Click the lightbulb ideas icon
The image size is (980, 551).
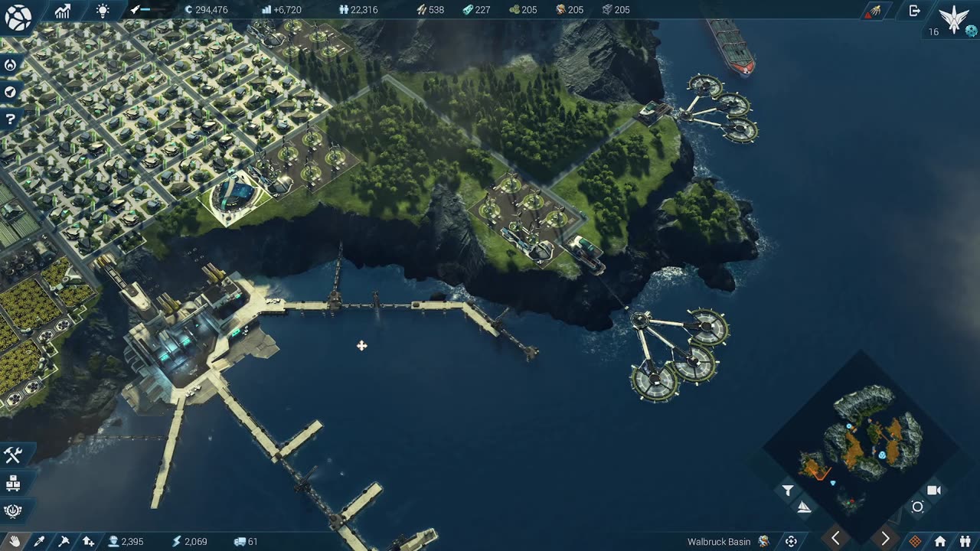102,11
